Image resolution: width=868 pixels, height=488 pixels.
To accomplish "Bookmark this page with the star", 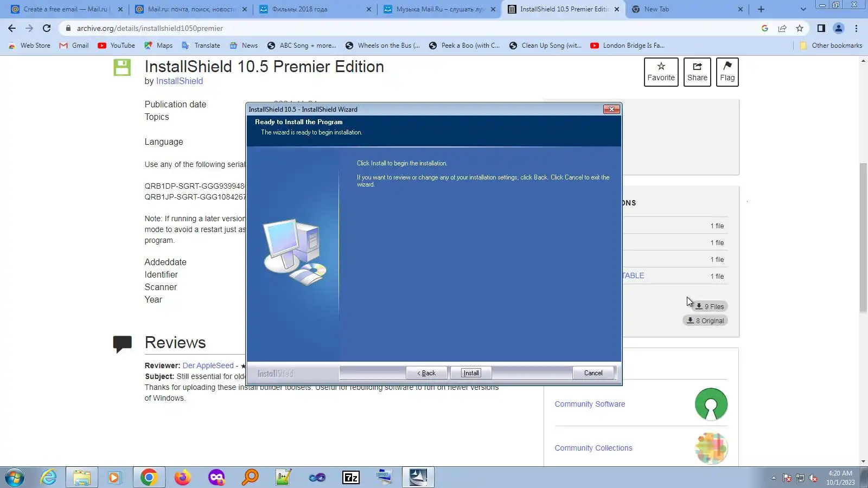I will 800,28.
